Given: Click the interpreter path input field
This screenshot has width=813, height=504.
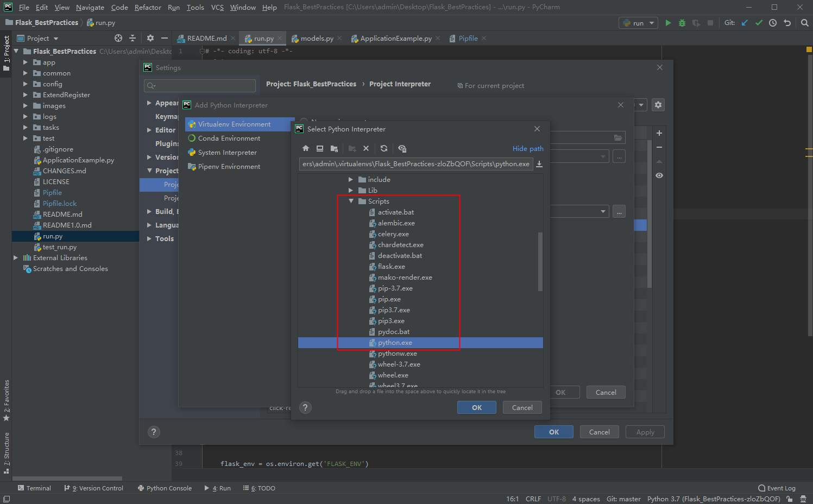Looking at the screenshot, I should coord(416,164).
